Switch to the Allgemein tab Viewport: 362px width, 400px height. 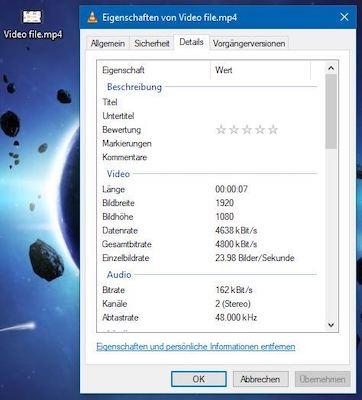click(x=108, y=43)
